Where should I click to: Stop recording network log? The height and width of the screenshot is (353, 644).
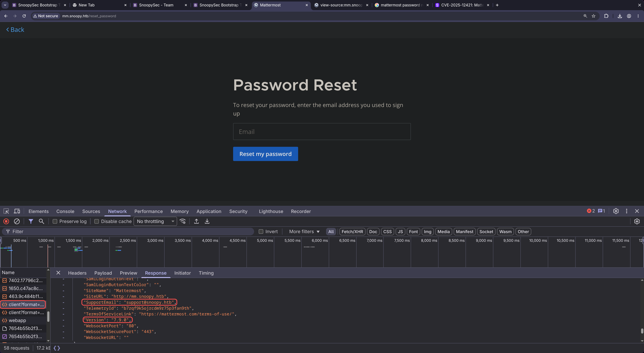[6, 221]
